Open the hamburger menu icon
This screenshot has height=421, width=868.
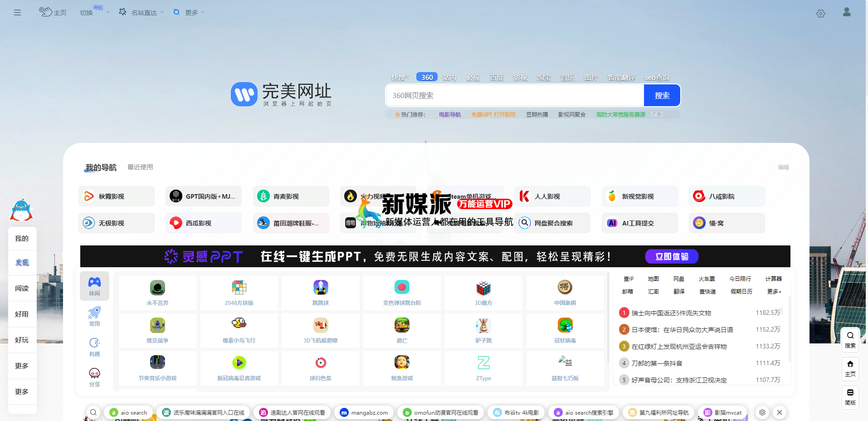click(x=17, y=13)
